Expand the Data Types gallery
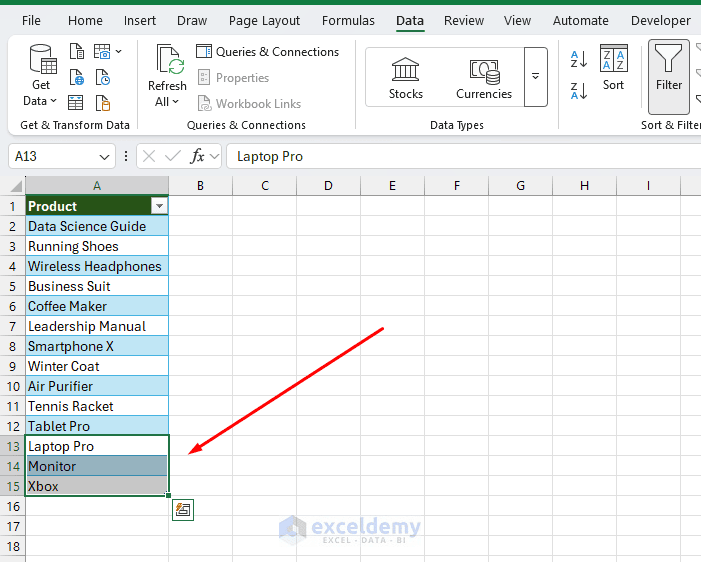Viewport: 701px width, 562px height. point(536,77)
